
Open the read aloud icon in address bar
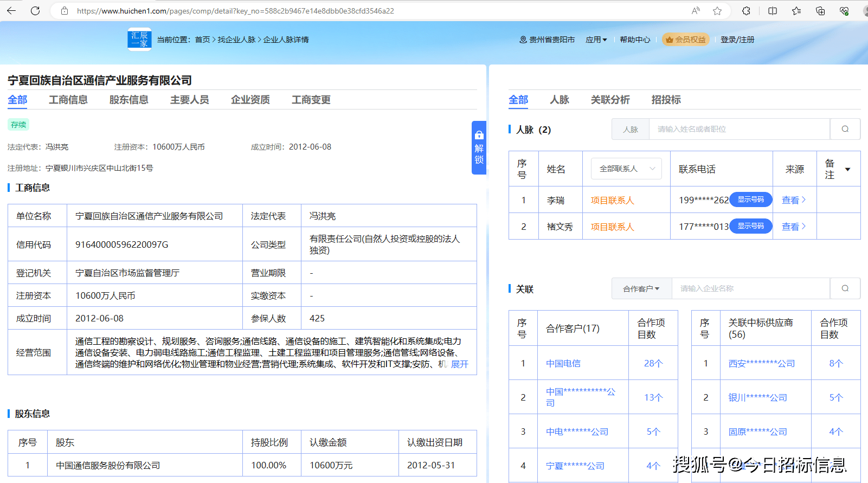(x=696, y=11)
